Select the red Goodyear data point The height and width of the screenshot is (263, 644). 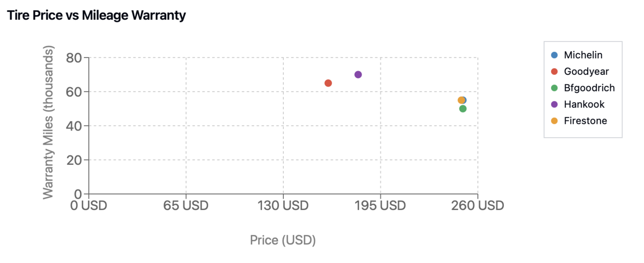[x=328, y=83]
